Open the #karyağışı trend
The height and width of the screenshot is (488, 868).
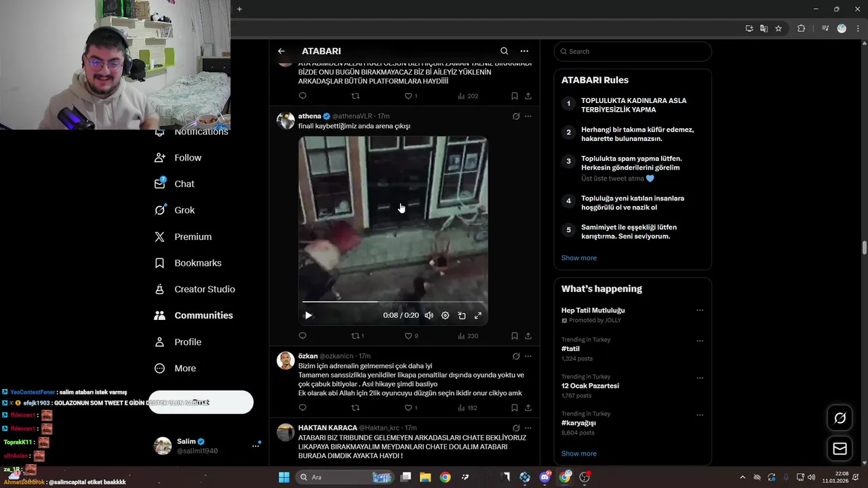(x=578, y=423)
